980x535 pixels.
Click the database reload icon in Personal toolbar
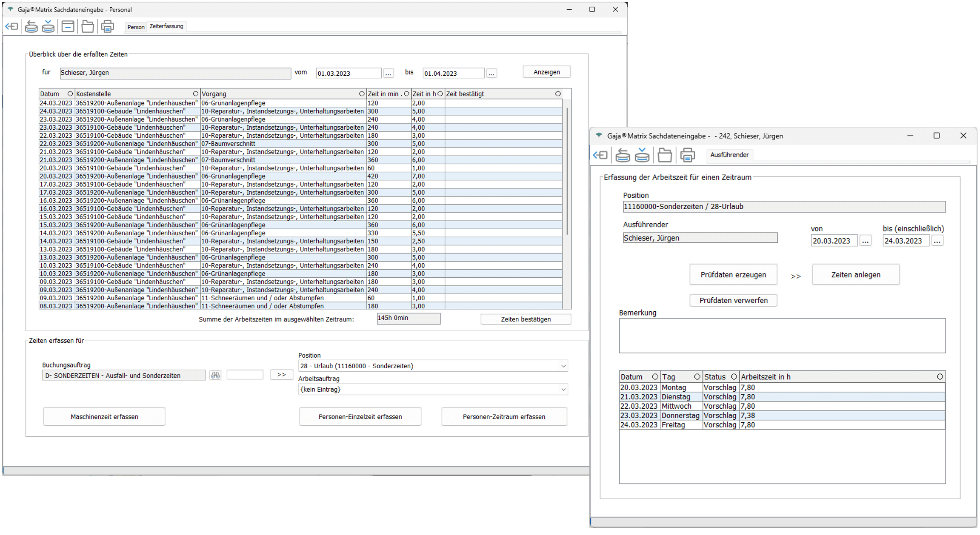coord(31,26)
